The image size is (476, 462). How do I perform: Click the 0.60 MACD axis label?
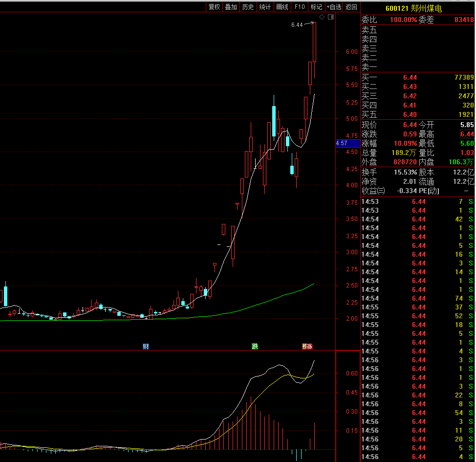(352, 374)
